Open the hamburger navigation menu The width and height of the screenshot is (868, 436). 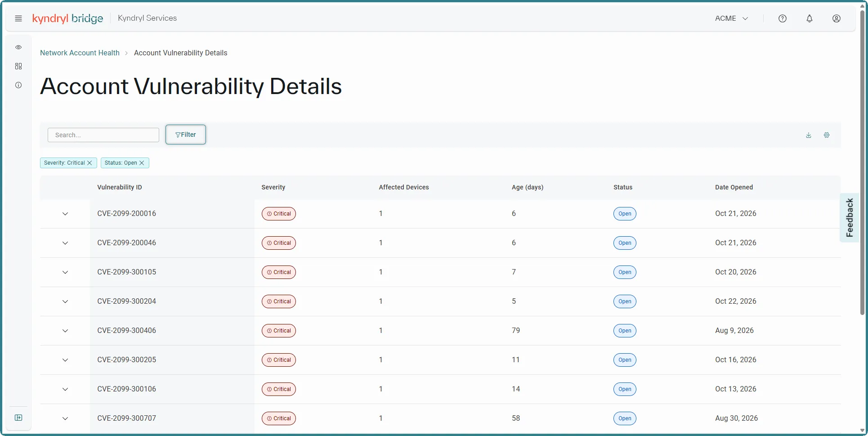click(x=18, y=18)
